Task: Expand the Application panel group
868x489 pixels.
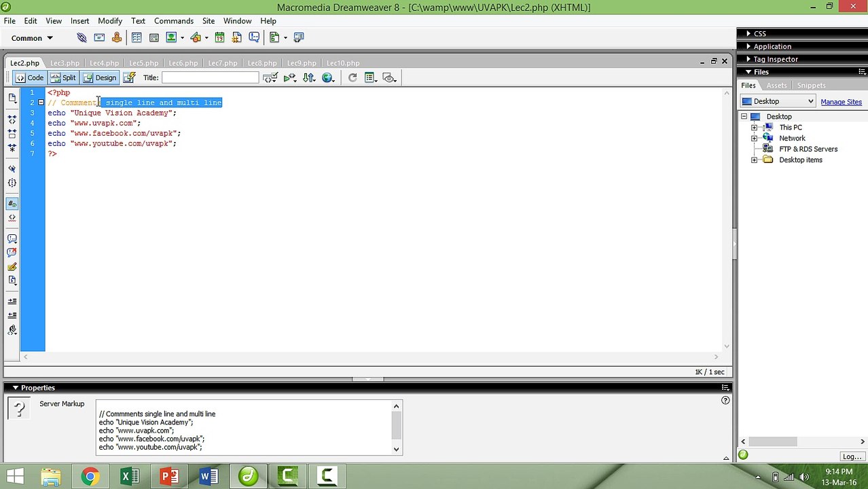Action: pos(748,46)
